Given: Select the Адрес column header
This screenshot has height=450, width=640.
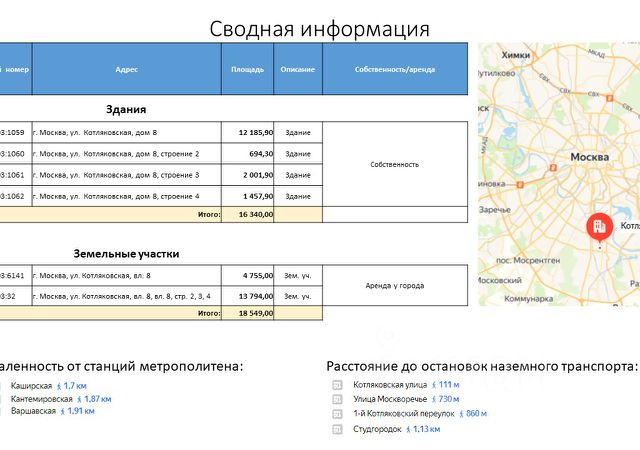Looking at the screenshot, I should [127, 69].
